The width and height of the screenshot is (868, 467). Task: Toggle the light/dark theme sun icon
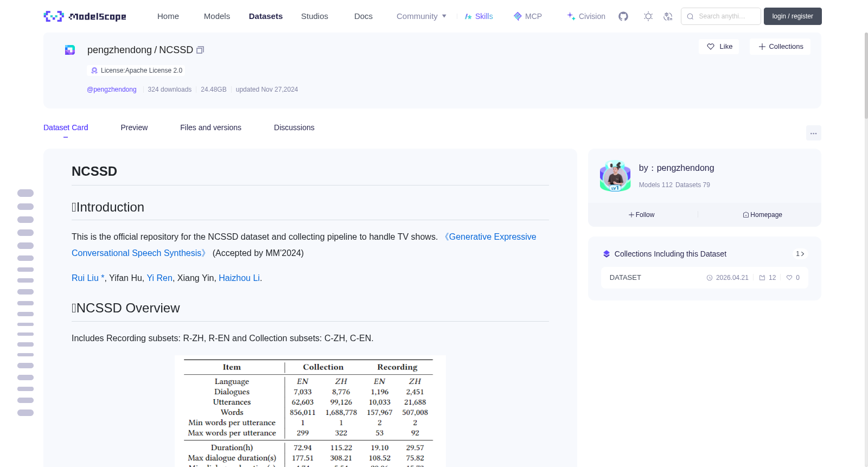pos(648,16)
